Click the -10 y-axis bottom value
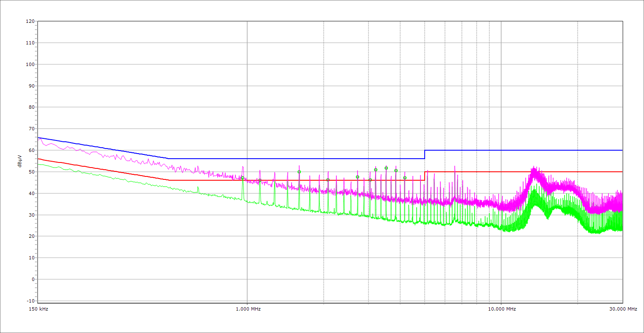Screen dimensions: 644x333 coord(30,301)
